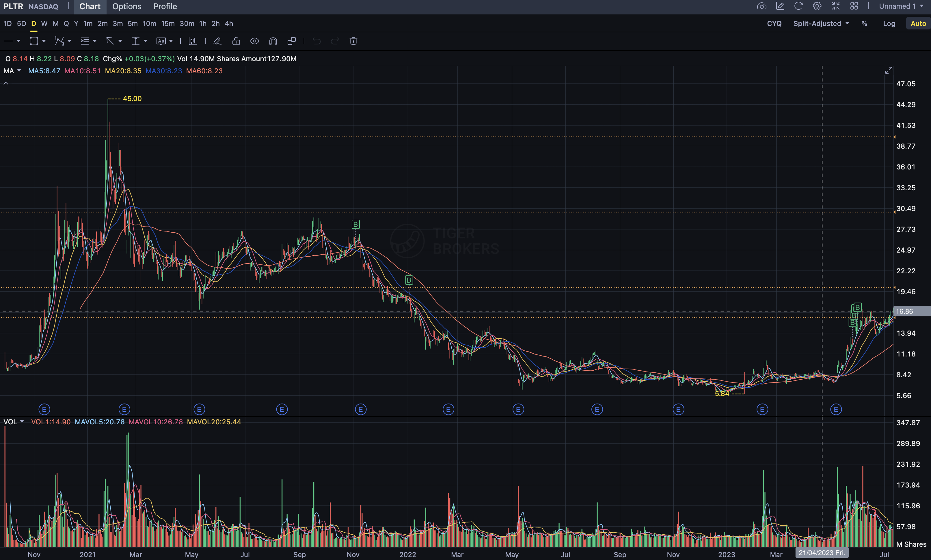Expand the arrow tool dropdown arrow
The width and height of the screenshot is (931, 560).
120,41
